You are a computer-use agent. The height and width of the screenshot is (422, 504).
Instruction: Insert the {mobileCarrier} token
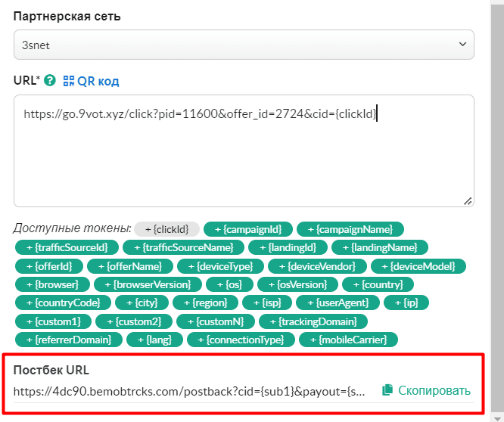pyautogui.click(x=348, y=340)
